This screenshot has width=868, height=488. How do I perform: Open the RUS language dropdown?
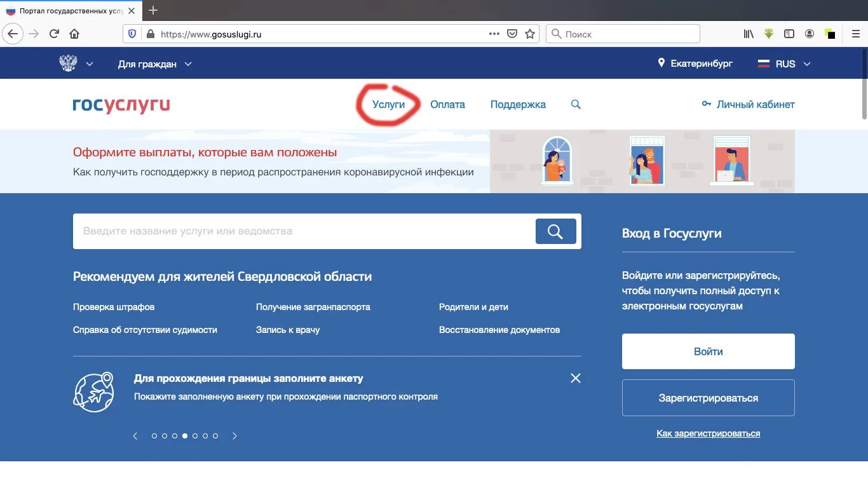(785, 64)
